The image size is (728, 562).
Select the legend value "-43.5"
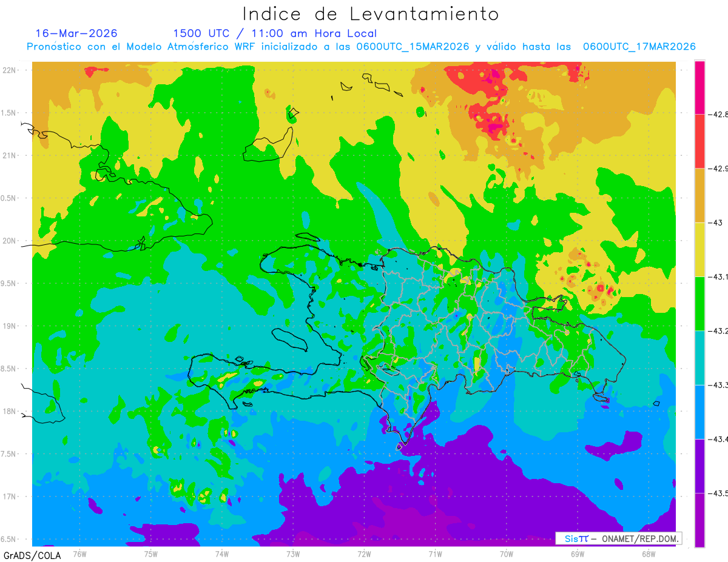coord(717,493)
